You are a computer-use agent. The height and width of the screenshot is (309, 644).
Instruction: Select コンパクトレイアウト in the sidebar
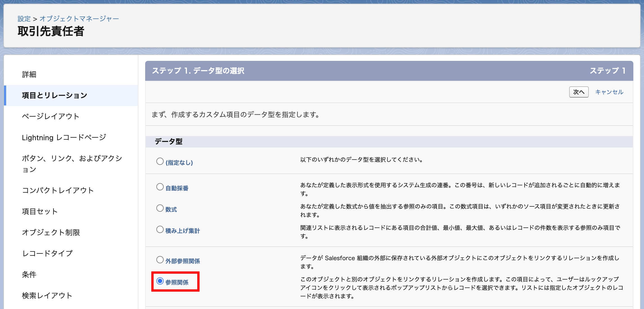[x=58, y=190]
